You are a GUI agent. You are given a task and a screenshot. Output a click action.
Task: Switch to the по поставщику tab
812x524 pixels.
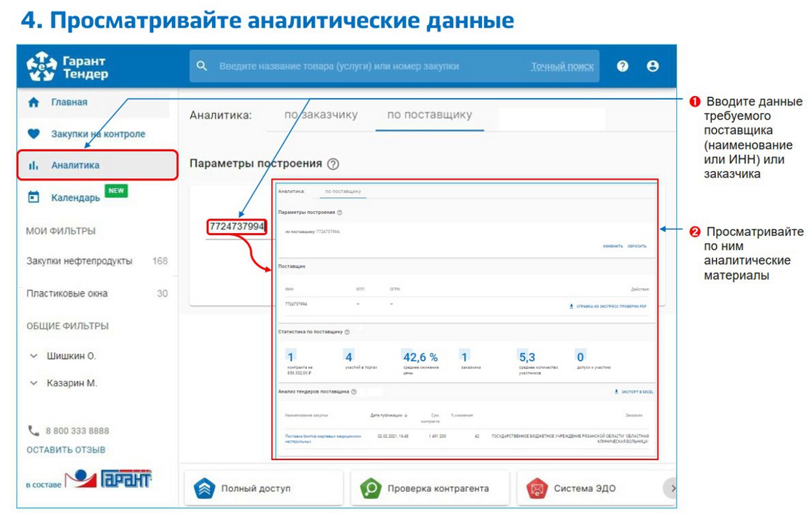click(x=429, y=115)
